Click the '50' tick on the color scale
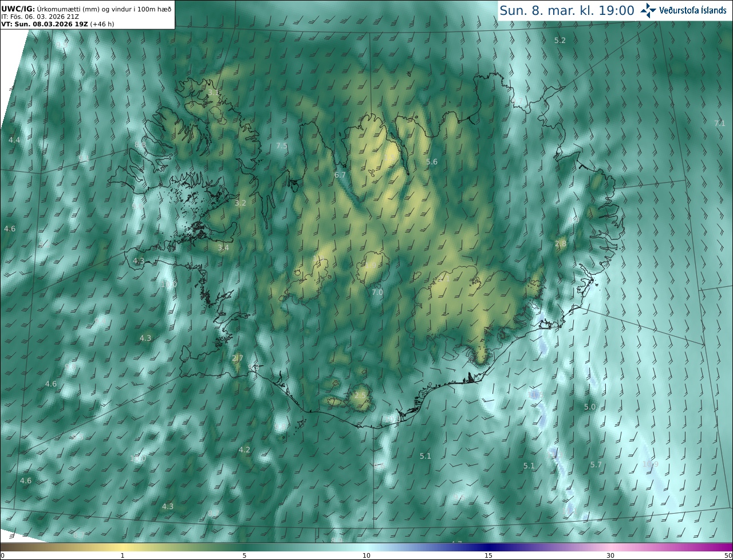The image size is (733, 560). point(728,555)
